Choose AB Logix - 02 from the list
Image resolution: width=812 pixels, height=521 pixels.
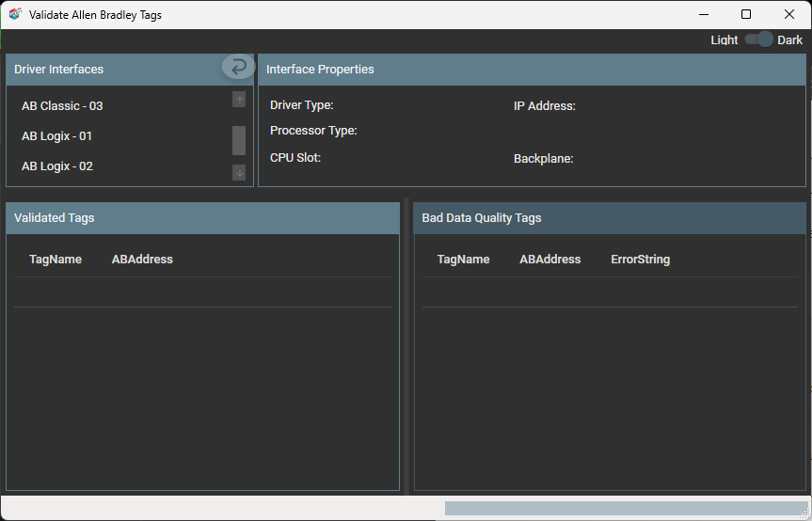tap(56, 166)
